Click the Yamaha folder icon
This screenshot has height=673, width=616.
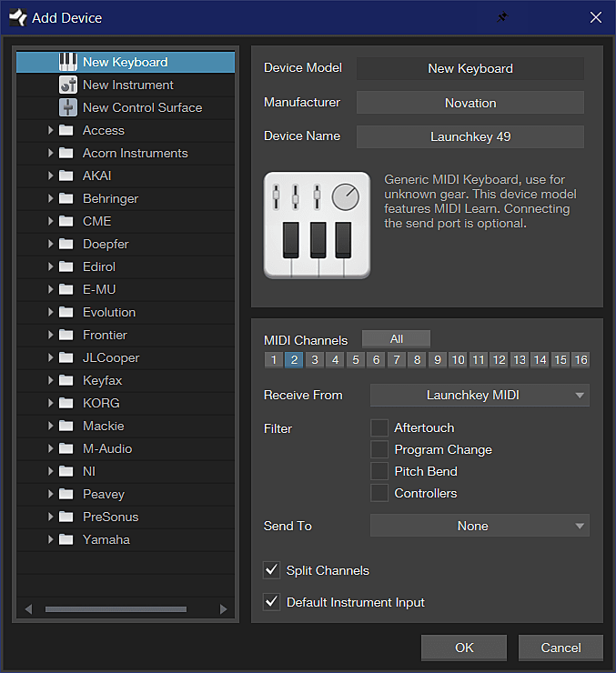[x=66, y=539]
